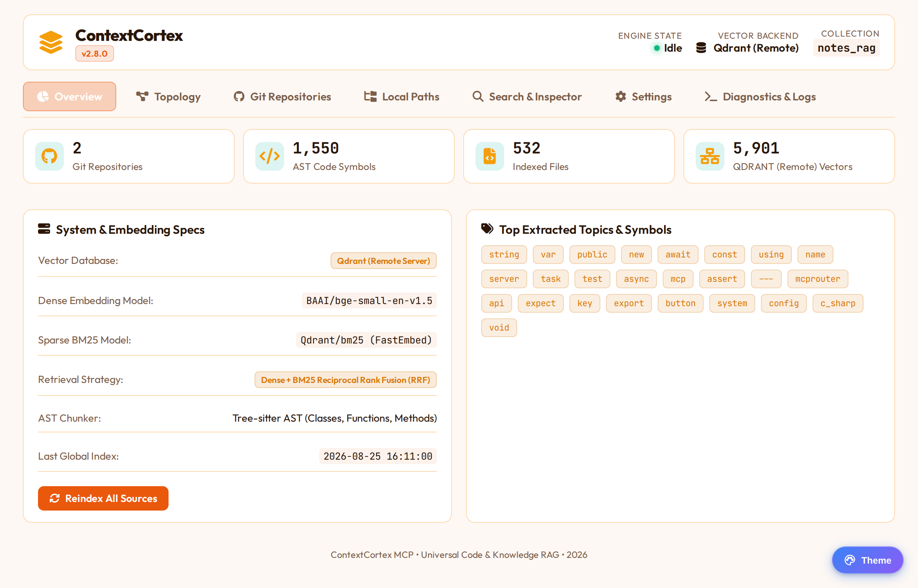Click the 5,901 vectors count

[x=756, y=148]
